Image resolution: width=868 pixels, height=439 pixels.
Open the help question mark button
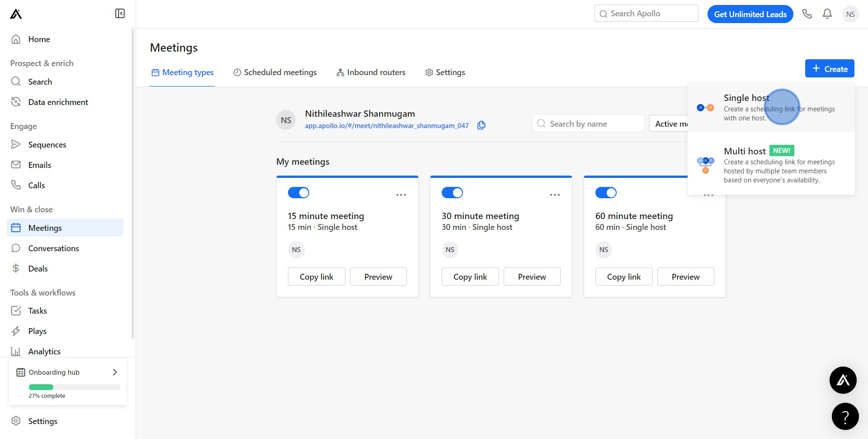point(845,416)
